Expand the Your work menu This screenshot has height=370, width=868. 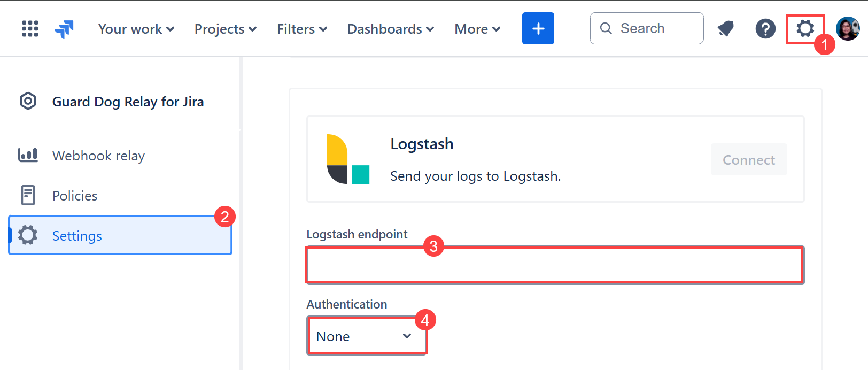tap(136, 29)
